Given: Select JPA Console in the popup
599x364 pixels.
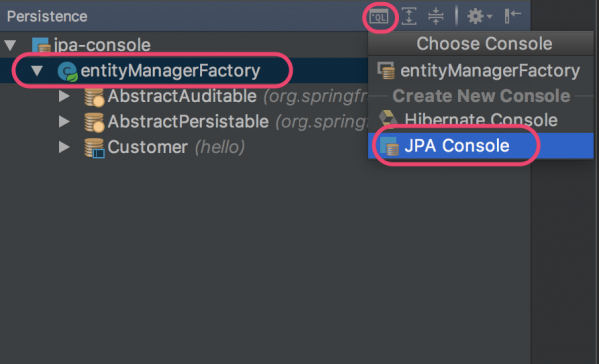Looking at the screenshot, I should [480, 146].
